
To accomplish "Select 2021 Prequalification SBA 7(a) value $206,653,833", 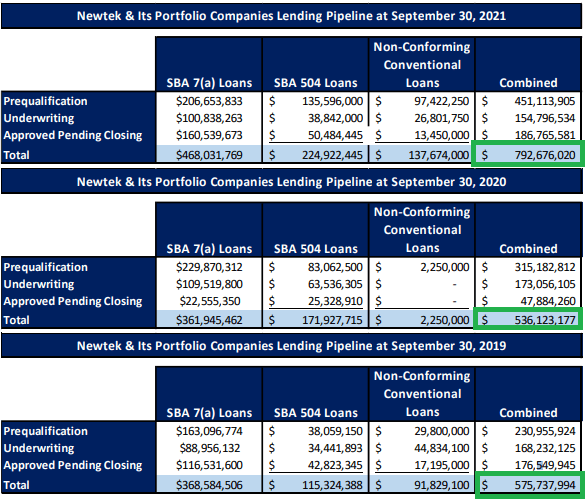I will (209, 101).
